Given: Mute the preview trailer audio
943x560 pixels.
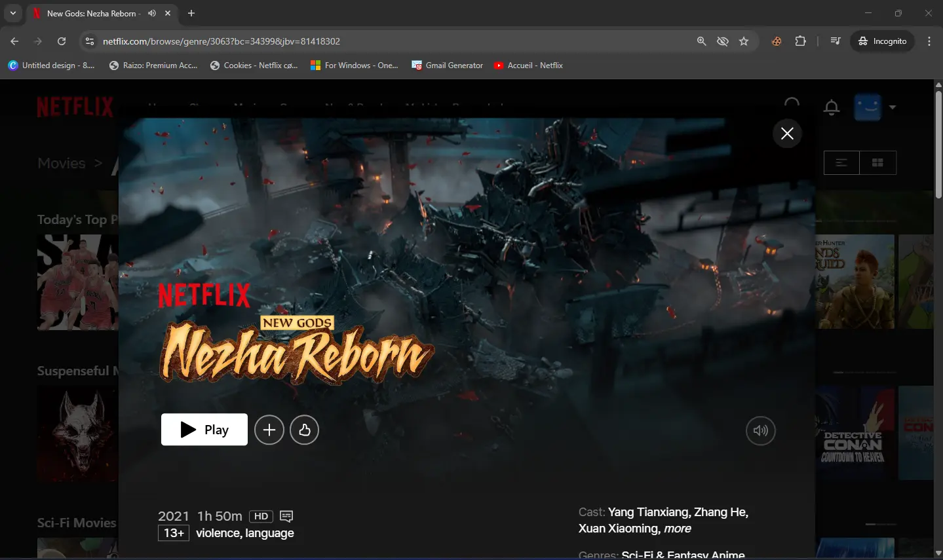Looking at the screenshot, I should [761, 430].
